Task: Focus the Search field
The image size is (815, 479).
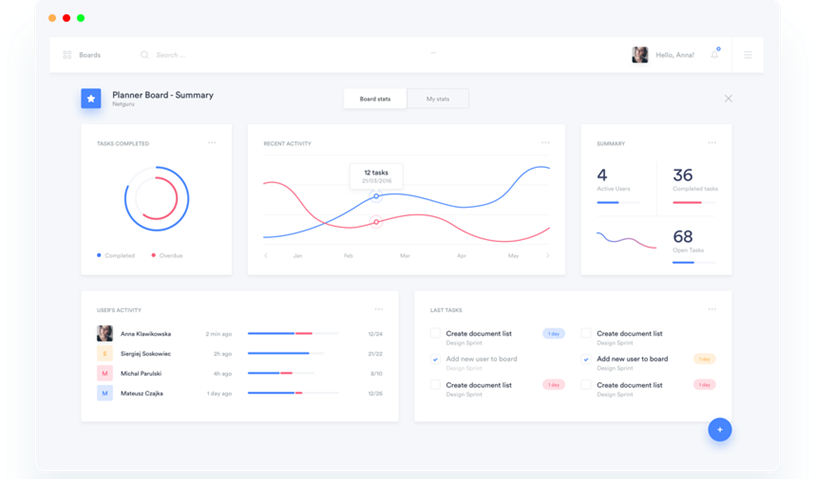Action: pyautogui.click(x=170, y=55)
